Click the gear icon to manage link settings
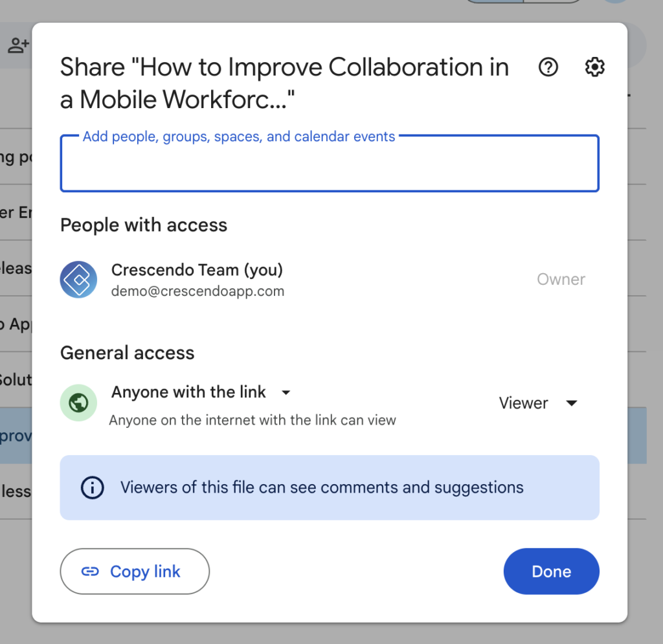 click(x=594, y=67)
